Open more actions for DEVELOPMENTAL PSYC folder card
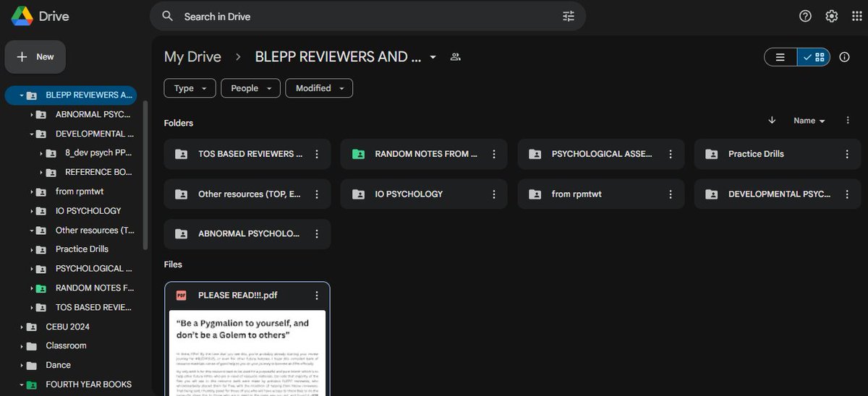The width and height of the screenshot is (868, 396). [848, 194]
